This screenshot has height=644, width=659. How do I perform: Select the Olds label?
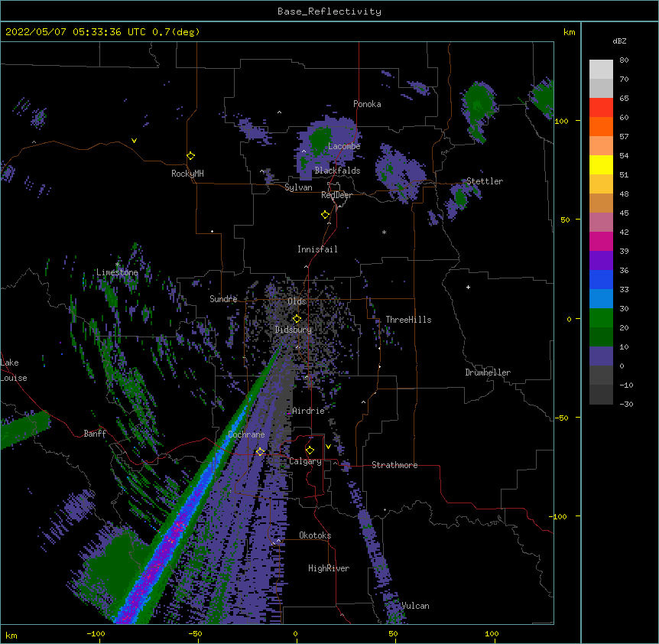297,301
